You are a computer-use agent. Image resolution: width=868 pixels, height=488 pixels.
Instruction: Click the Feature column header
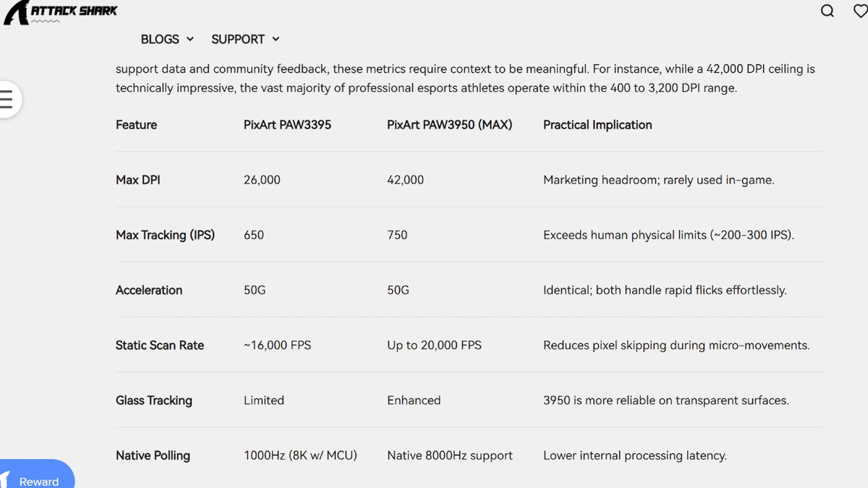(136, 124)
